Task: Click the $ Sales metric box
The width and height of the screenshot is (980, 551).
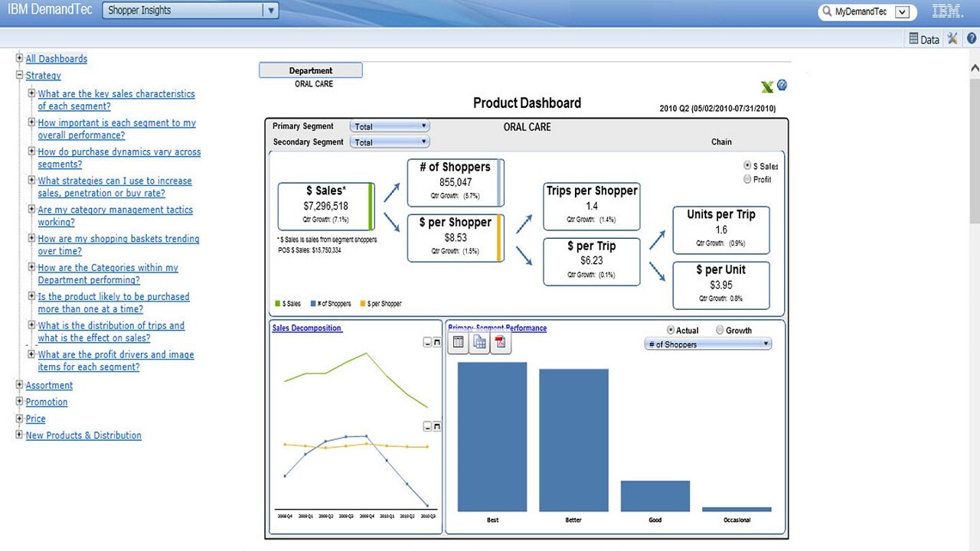Action: click(326, 207)
